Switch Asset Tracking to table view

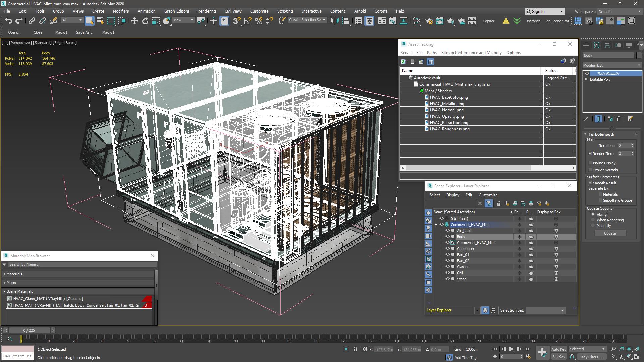(431, 62)
